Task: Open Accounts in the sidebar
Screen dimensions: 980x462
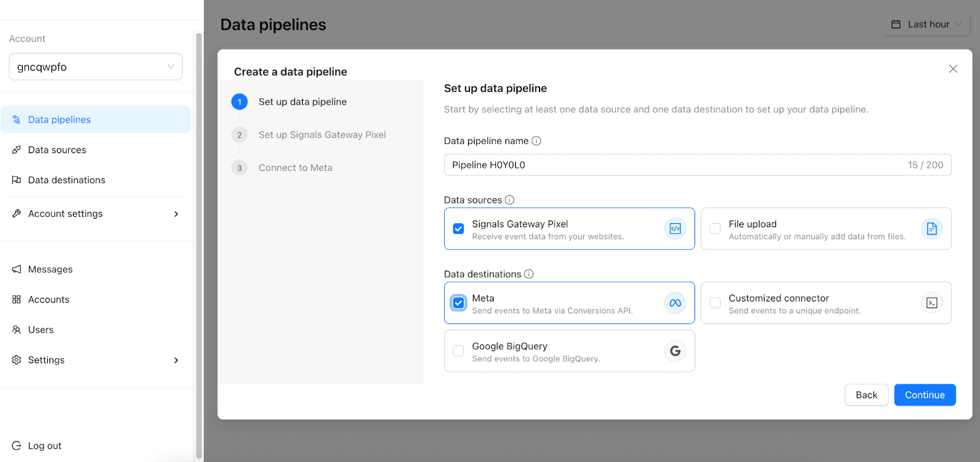Action: (96, 300)
